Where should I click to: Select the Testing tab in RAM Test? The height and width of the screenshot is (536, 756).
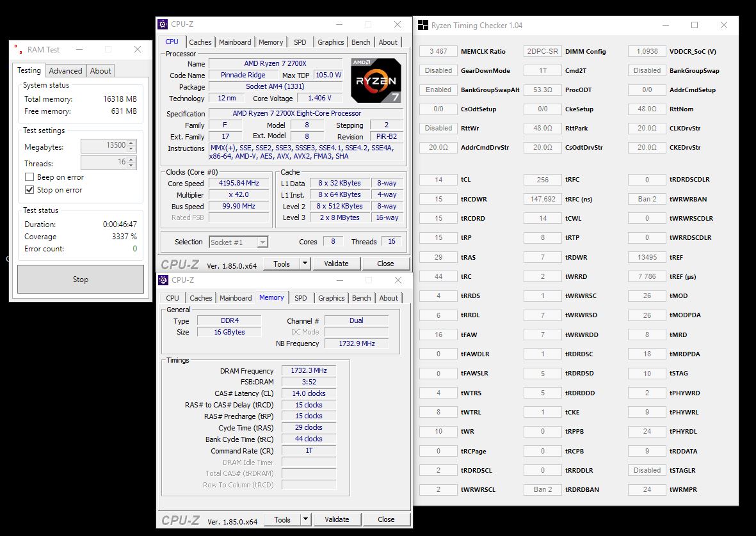[x=29, y=70]
